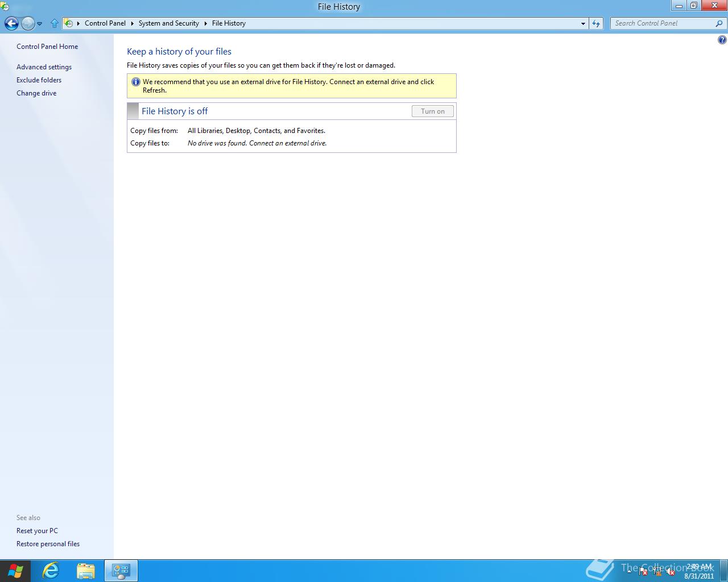The height and width of the screenshot is (582, 728).
Task: Refresh the File History page
Action: coord(596,23)
